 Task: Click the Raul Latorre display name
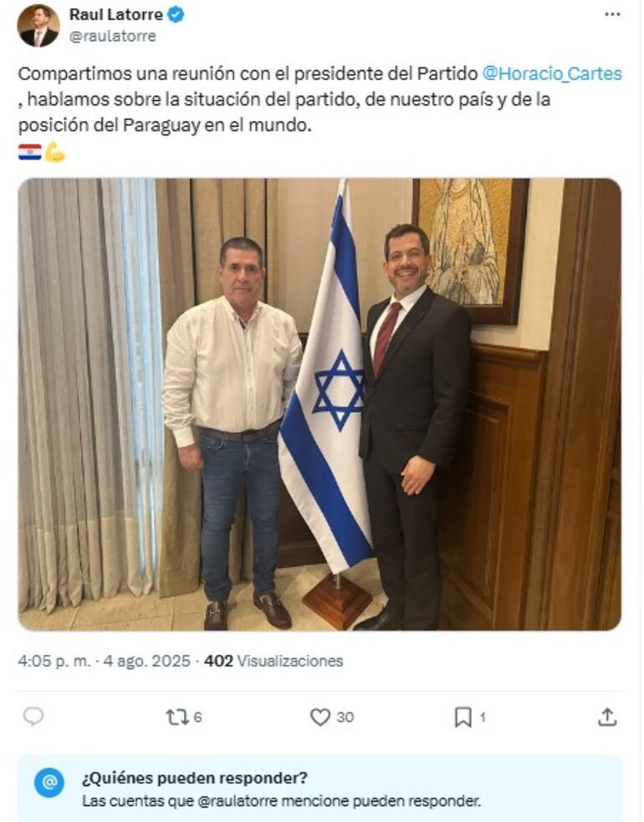pyautogui.click(x=116, y=15)
